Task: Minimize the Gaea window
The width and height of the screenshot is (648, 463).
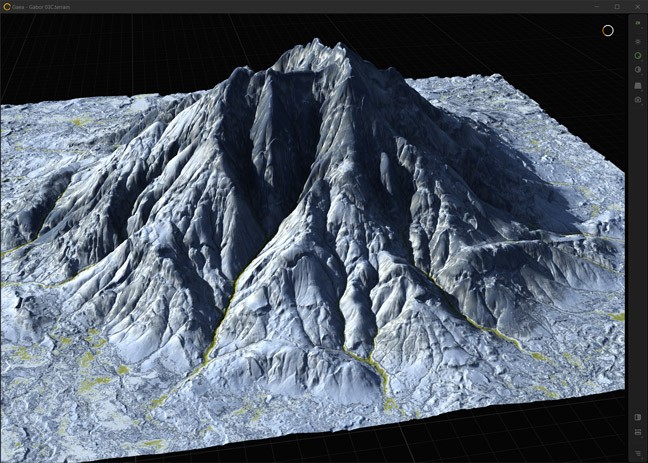Action: (595, 6)
